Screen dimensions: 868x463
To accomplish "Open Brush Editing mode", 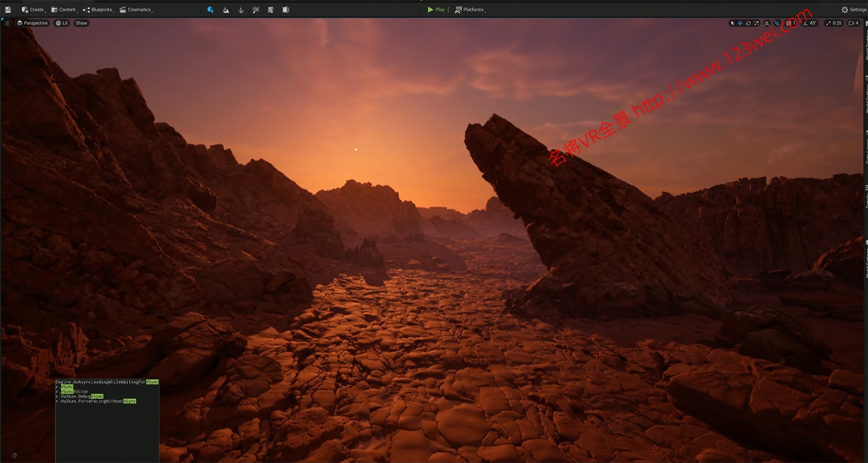I will tap(285, 9).
